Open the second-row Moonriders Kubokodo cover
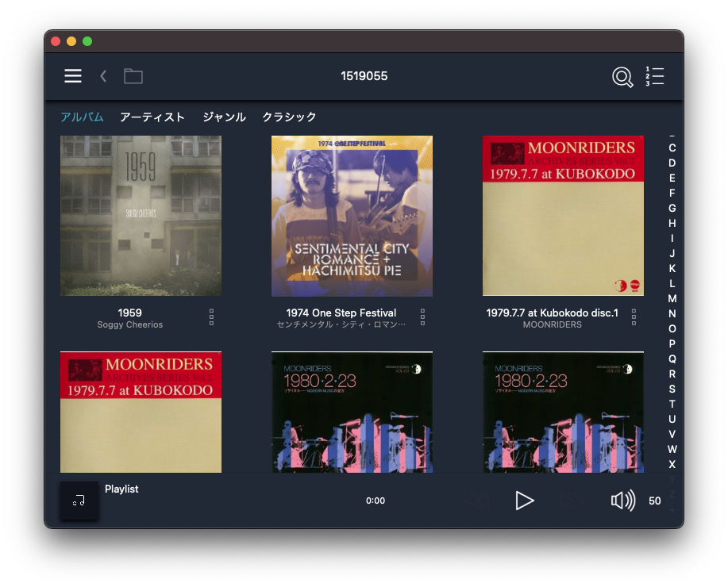The image size is (728, 587). [x=141, y=412]
